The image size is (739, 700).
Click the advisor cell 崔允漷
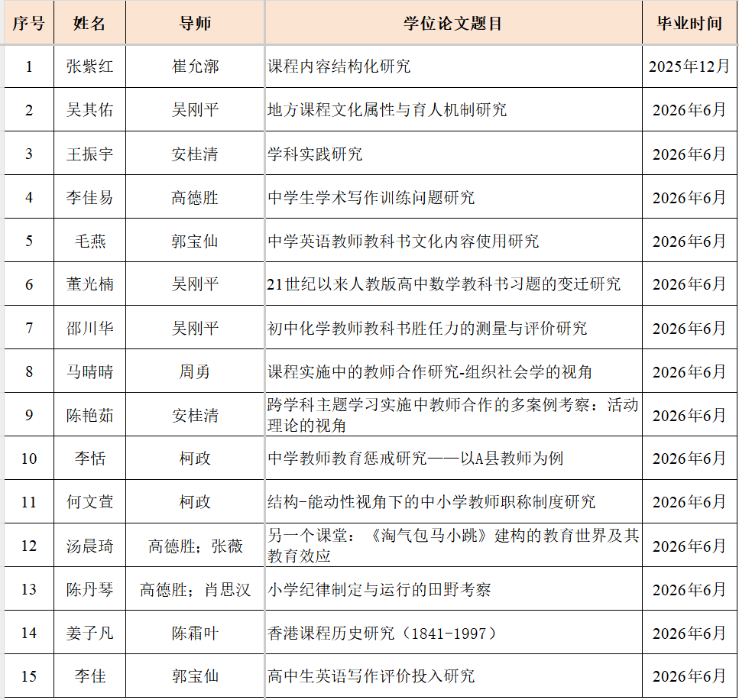coord(195,66)
